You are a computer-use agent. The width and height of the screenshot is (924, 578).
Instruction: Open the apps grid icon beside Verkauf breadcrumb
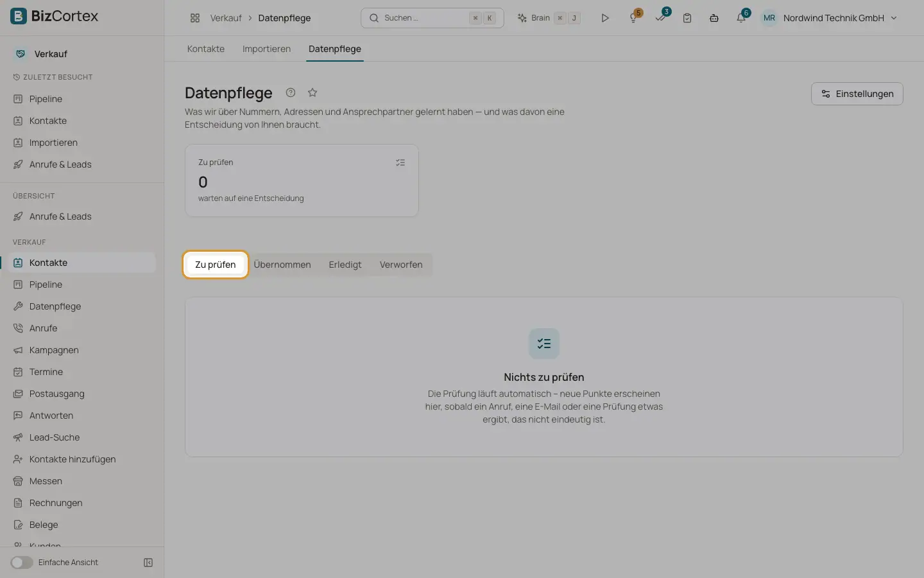coord(195,18)
